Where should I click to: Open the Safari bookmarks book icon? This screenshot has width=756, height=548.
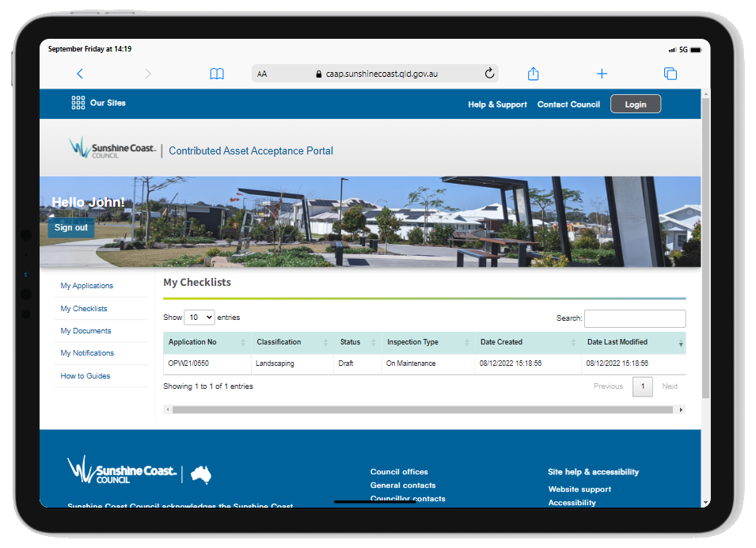tap(217, 74)
